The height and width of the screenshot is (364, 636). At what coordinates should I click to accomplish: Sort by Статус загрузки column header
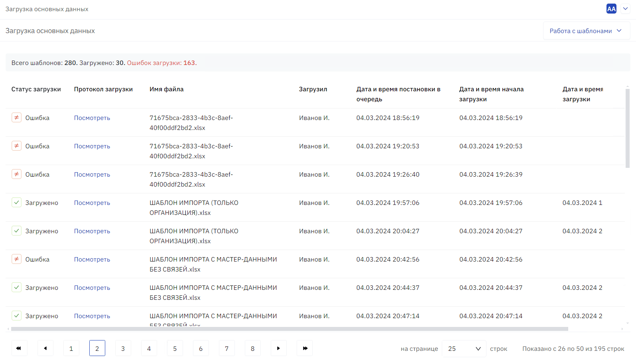[36, 89]
